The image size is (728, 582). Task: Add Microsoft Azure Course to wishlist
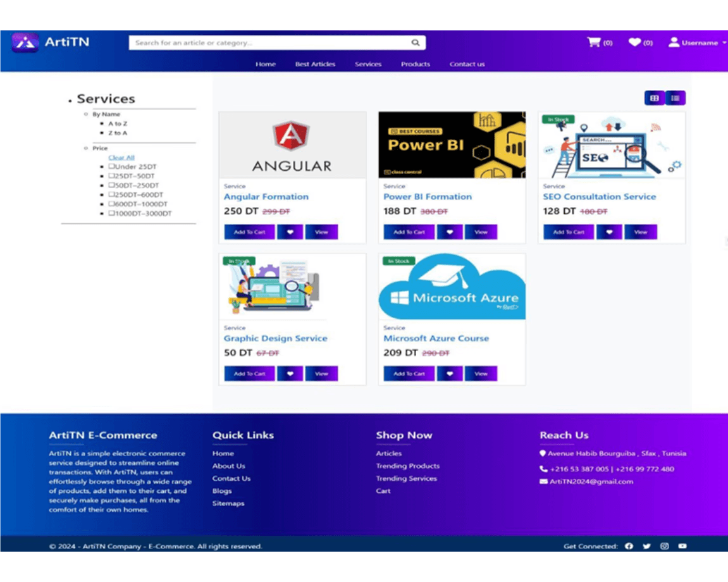(450, 373)
